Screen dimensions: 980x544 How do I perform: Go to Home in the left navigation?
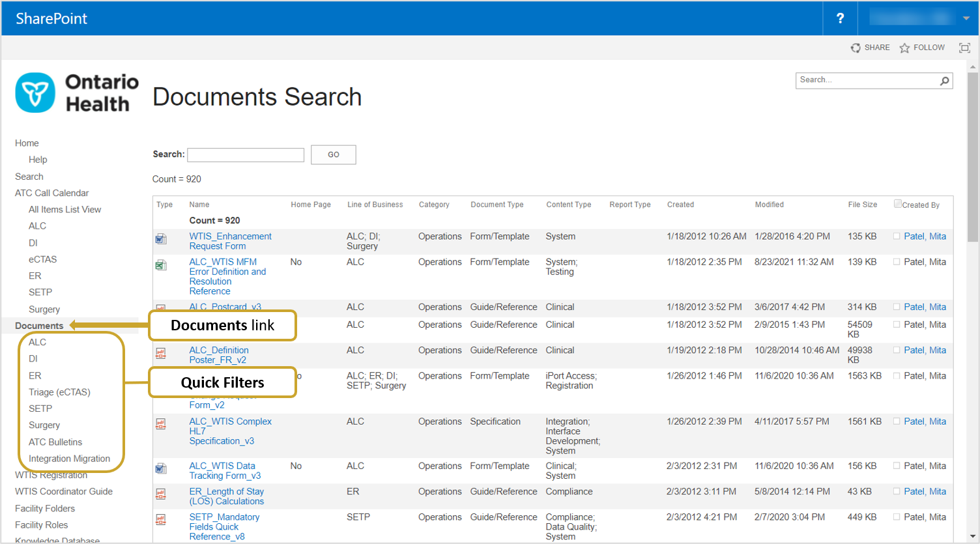[27, 143]
